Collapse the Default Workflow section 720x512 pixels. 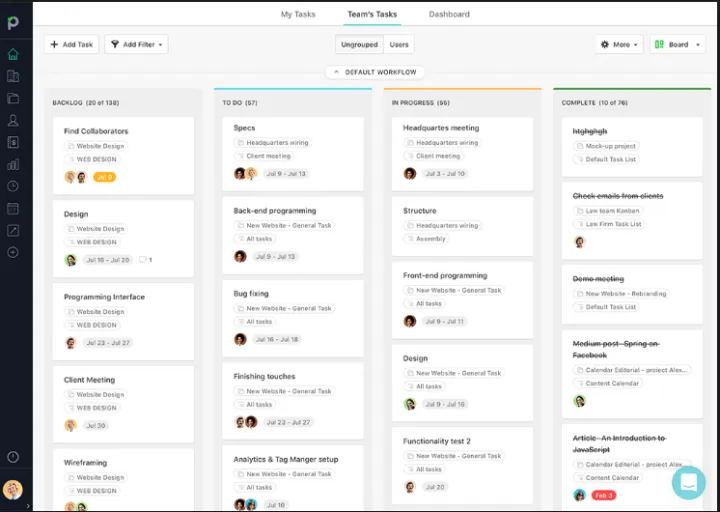pos(375,72)
